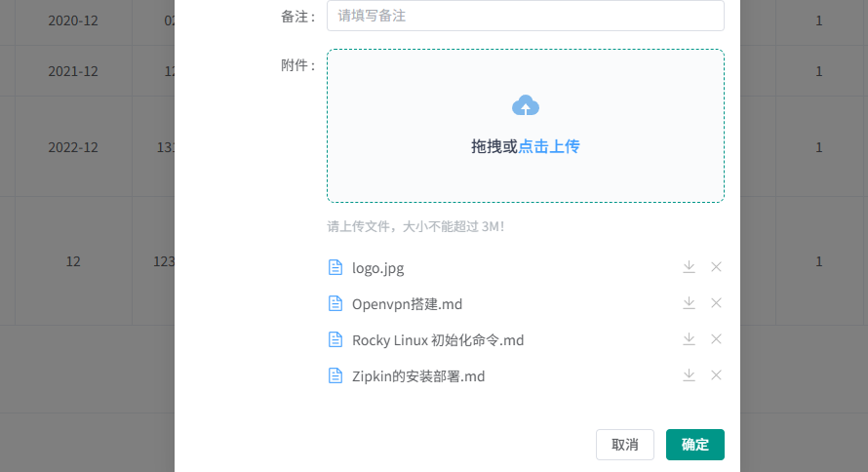Click the 点击上传 upload link
This screenshot has width=868, height=472.
click(x=549, y=146)
